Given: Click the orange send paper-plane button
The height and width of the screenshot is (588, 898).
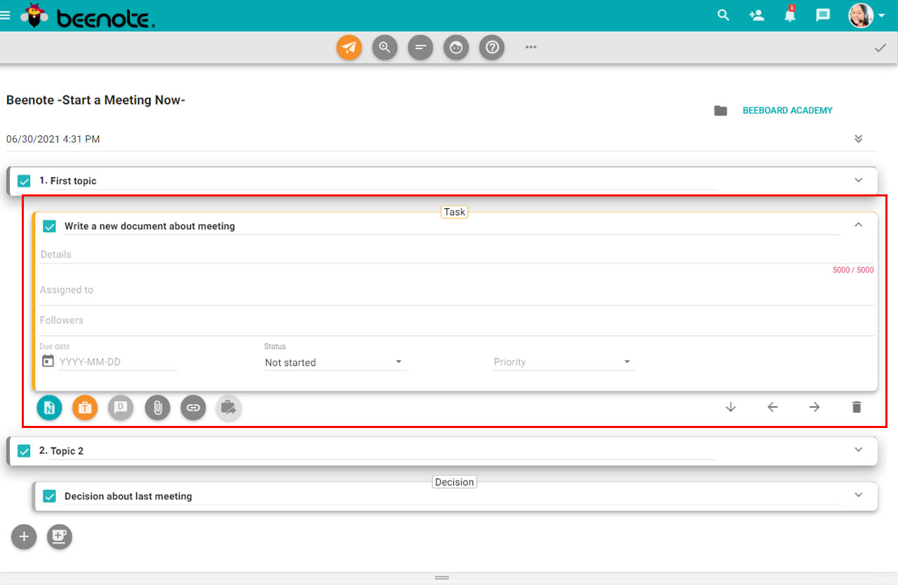Looking at the screenshot, I should coord(349,47).
